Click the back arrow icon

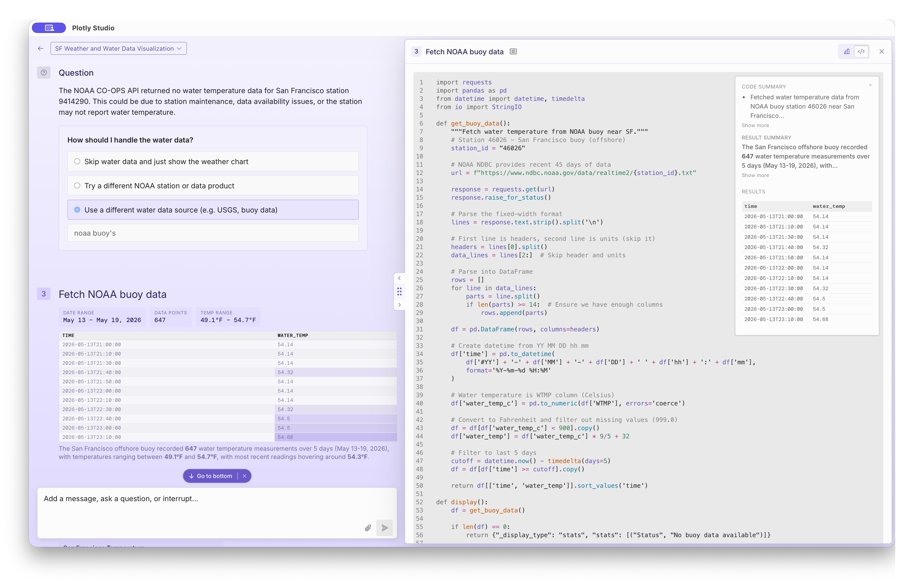[x=41, y=48]
